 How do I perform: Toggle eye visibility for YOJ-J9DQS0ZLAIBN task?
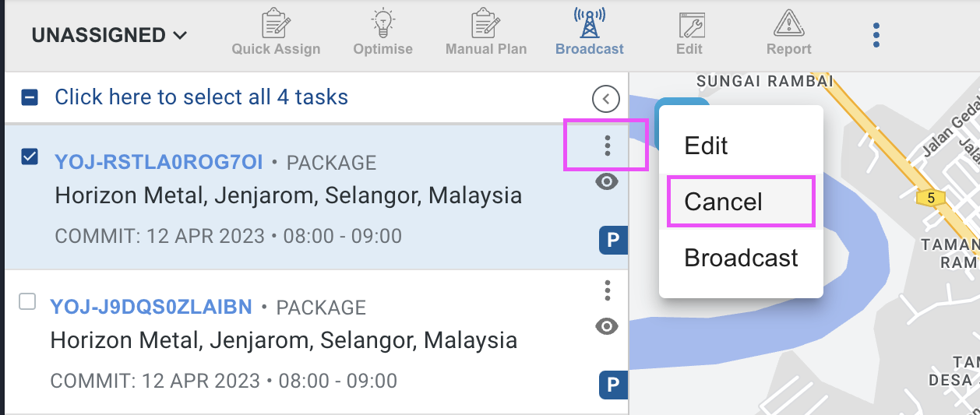(x=607, y=326)
